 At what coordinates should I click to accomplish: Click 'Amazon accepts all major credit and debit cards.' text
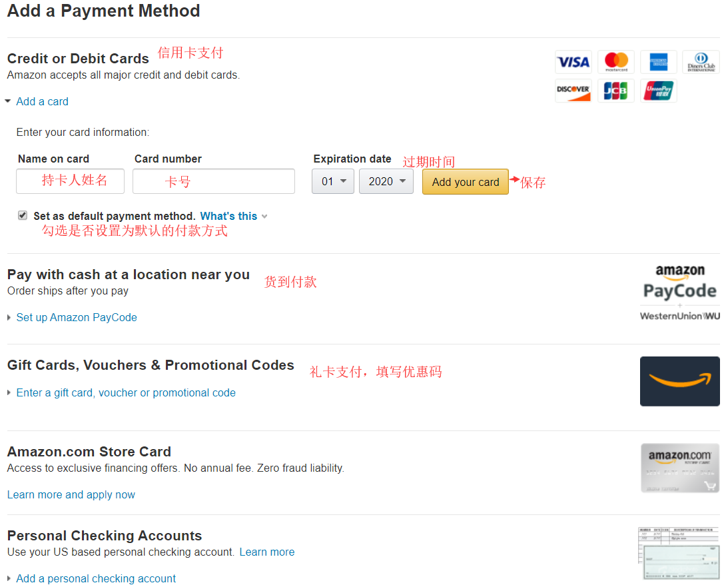click(123, 75)
